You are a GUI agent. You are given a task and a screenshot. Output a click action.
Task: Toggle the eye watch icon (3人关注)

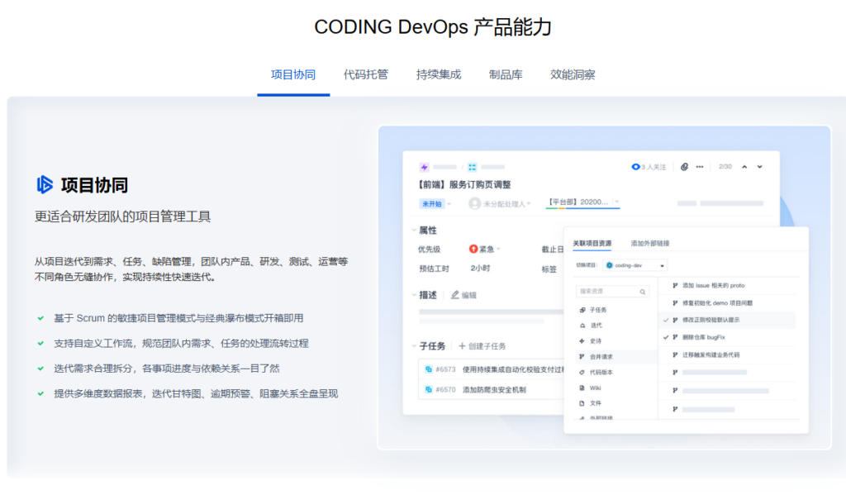[635, 167]
